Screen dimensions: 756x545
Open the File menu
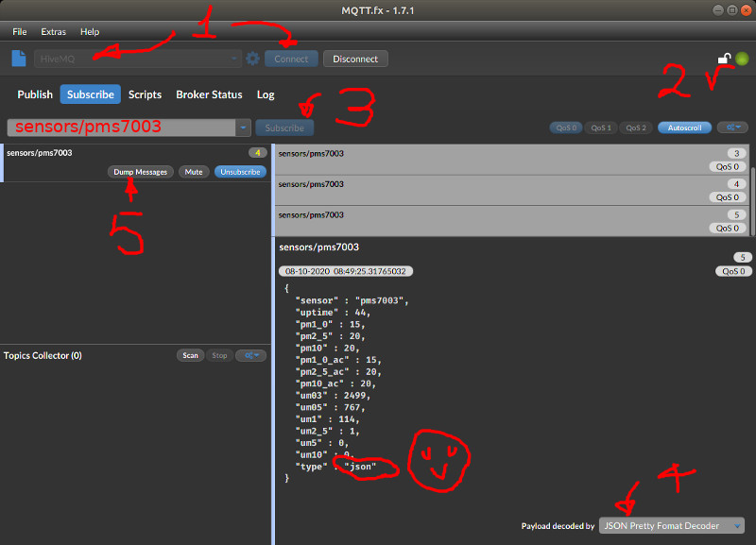click(x=19, y=32)
